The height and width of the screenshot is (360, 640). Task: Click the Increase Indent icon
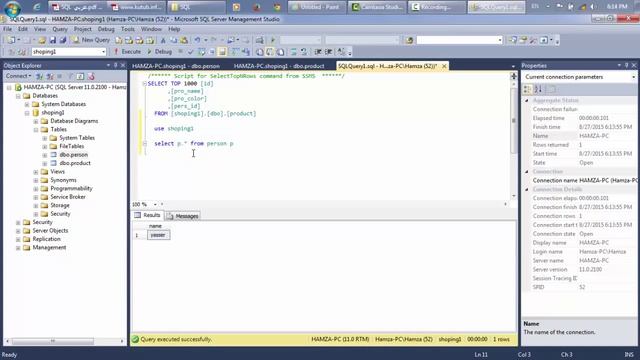coord(329,52)
